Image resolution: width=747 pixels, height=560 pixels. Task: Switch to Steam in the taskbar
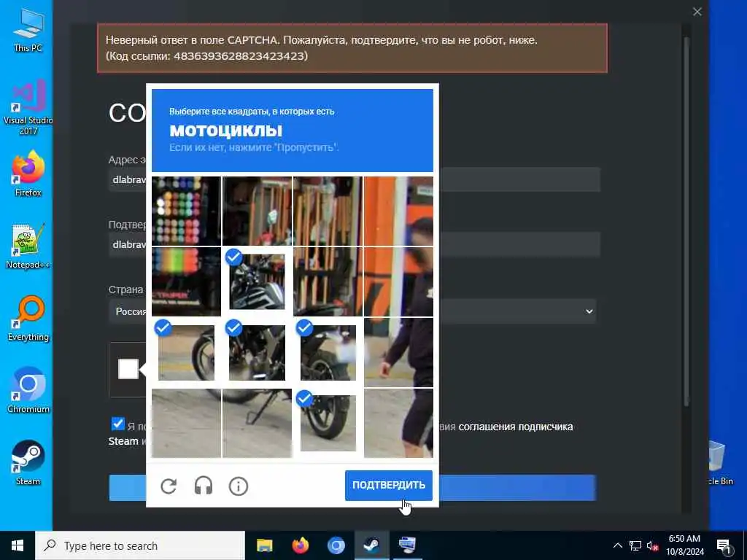[x=371, y=545]
